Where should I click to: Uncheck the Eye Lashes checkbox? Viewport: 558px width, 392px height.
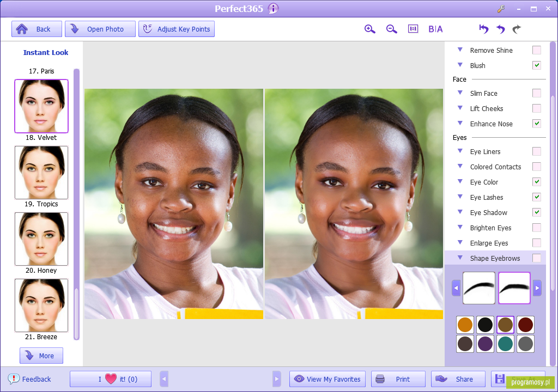[537, 198]
